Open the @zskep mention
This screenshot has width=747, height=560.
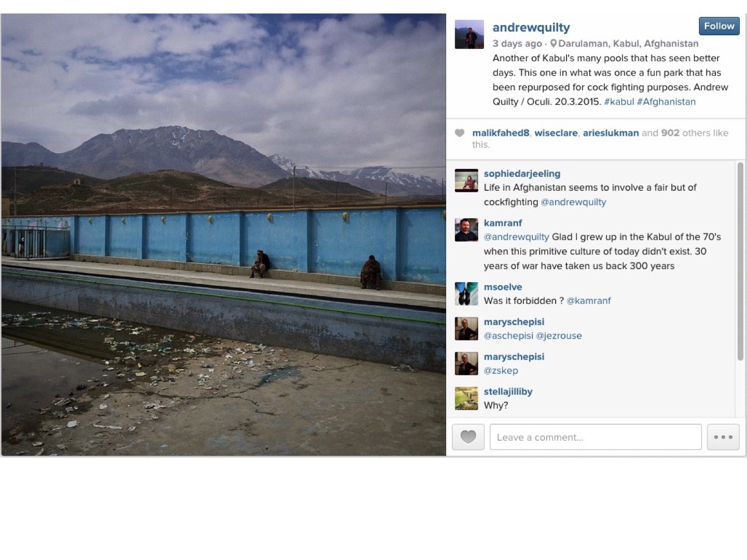point(501,370)
